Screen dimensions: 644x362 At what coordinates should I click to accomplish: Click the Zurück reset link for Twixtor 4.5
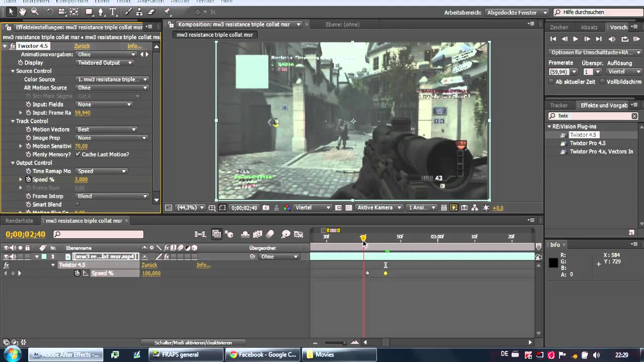[x=82, y=46]
